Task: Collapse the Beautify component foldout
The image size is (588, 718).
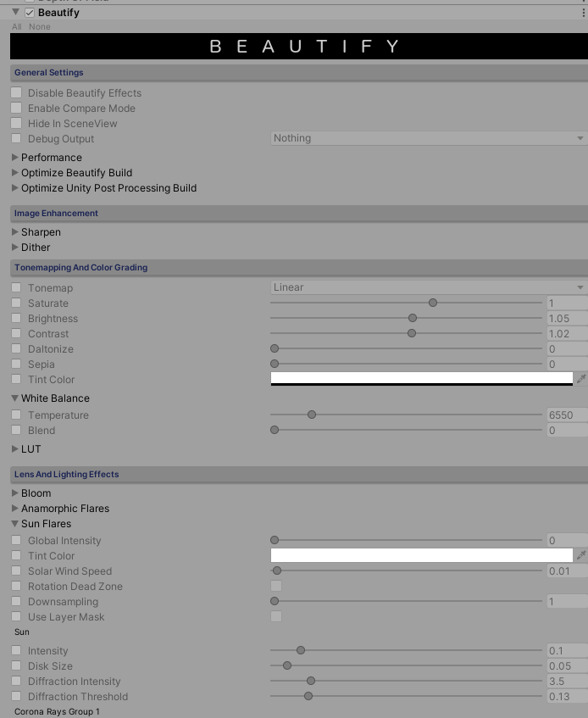Action: 15,13
